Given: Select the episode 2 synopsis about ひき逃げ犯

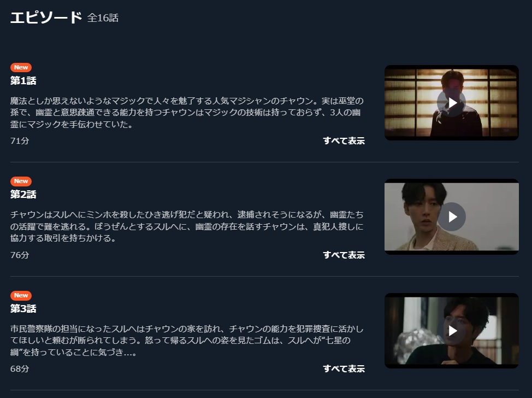Looking at the screenshot, I should (187, 226).
